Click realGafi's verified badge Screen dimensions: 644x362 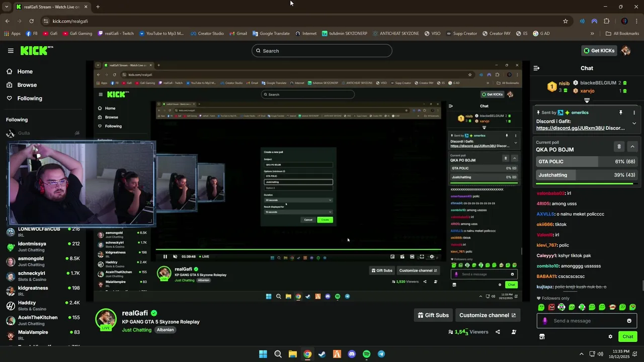tap(154, 313)
